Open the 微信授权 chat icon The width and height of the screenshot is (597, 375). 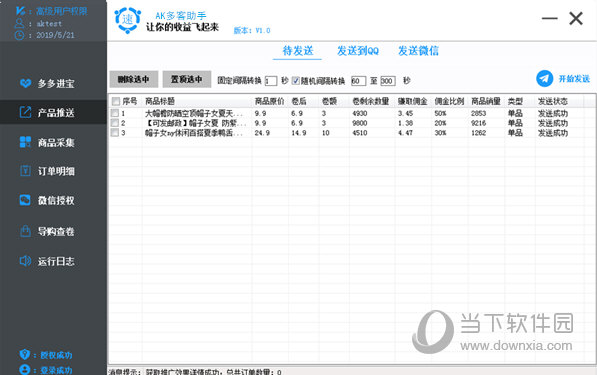coord(25,200)
